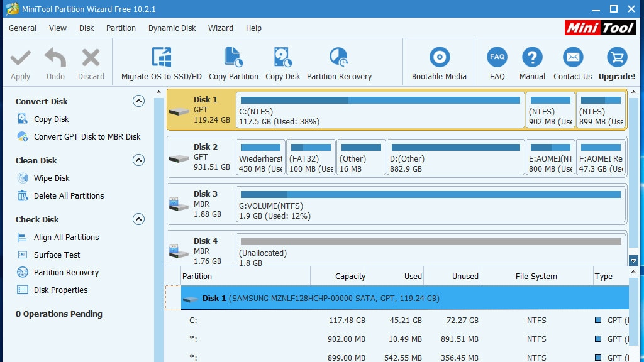Viewport: 644px width, 362px height.
Task: Click the MiniTool logo
Action: point(600,28)
